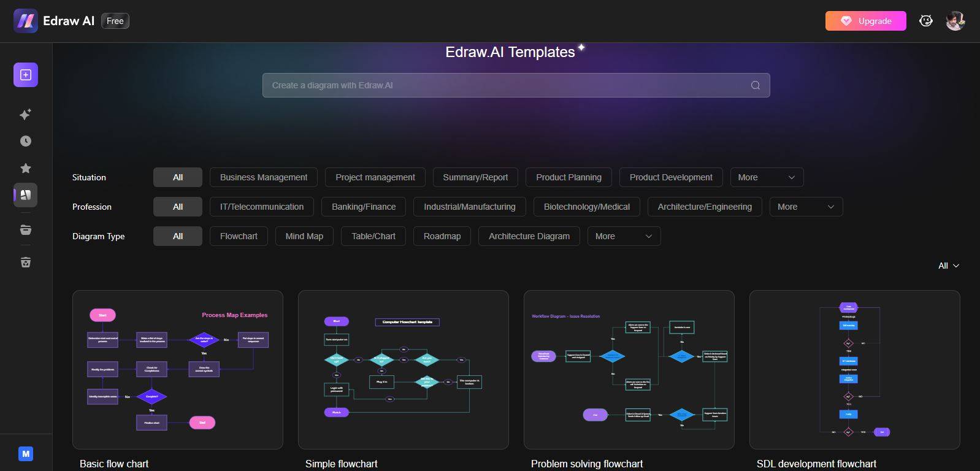Click the SDL development flowchart title

pyautogui.click(x=816, y=464)
